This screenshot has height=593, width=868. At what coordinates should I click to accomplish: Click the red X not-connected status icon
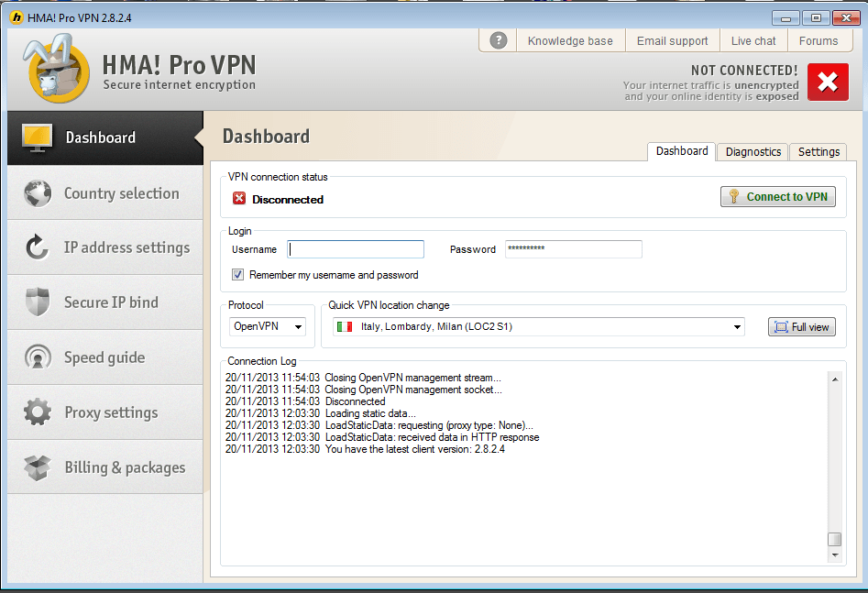828,82
